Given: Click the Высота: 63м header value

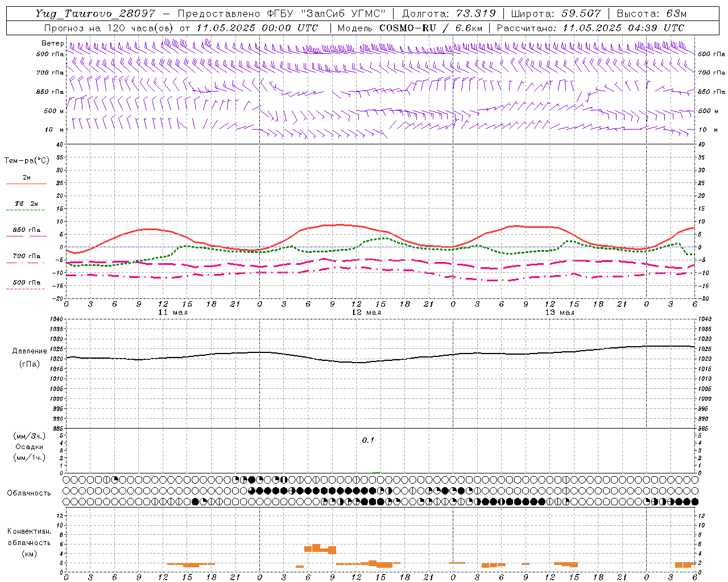Looking at the screenshot, I should pyautogui.click(x=651, y=14).
